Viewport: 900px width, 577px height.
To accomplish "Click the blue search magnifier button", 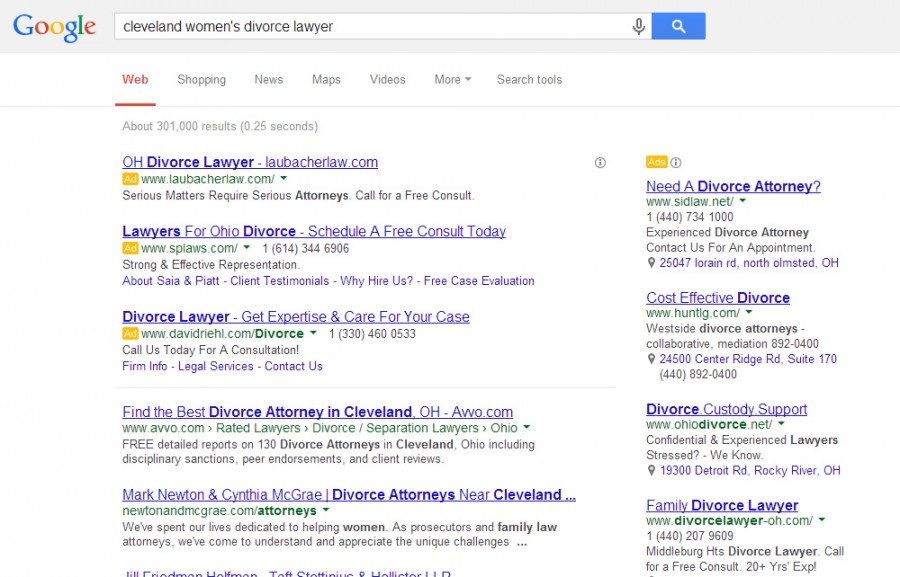I will coord(678,26).
